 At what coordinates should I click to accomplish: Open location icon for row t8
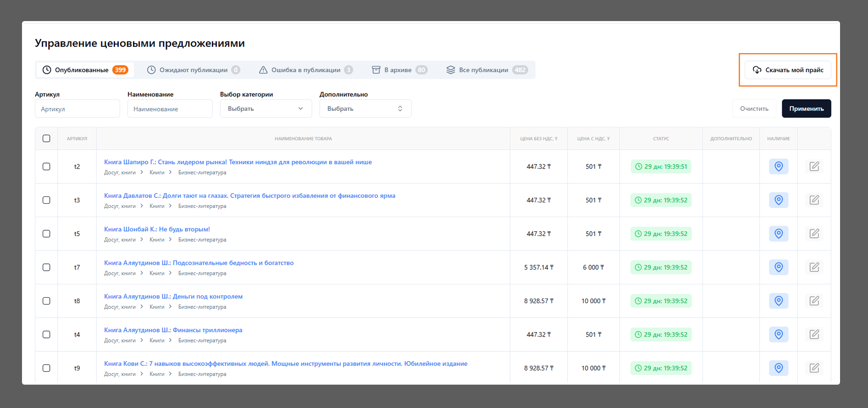click(778, 301)
